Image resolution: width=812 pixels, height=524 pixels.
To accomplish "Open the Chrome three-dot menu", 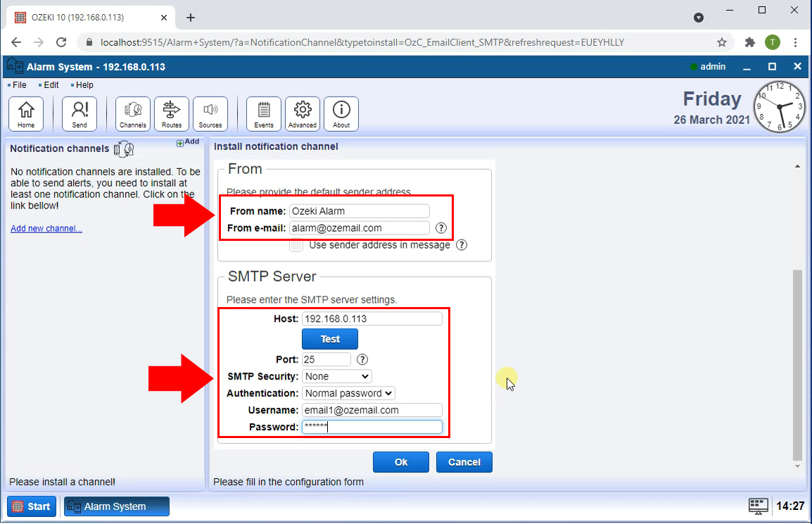I will [x=795, y=42].
